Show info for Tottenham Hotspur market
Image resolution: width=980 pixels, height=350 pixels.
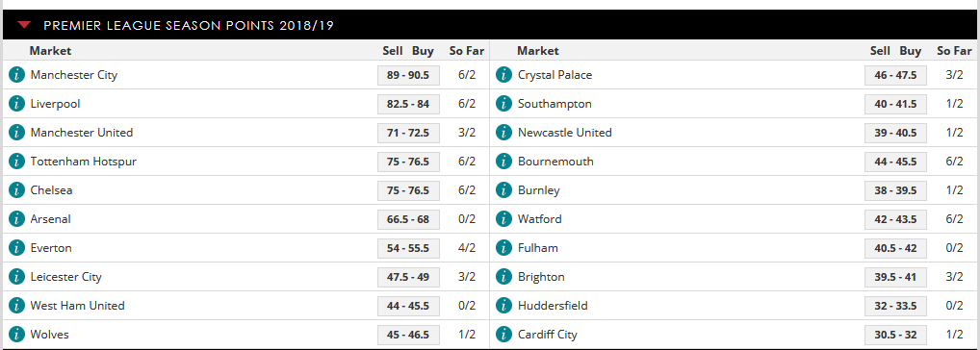(x=16, y=162)
